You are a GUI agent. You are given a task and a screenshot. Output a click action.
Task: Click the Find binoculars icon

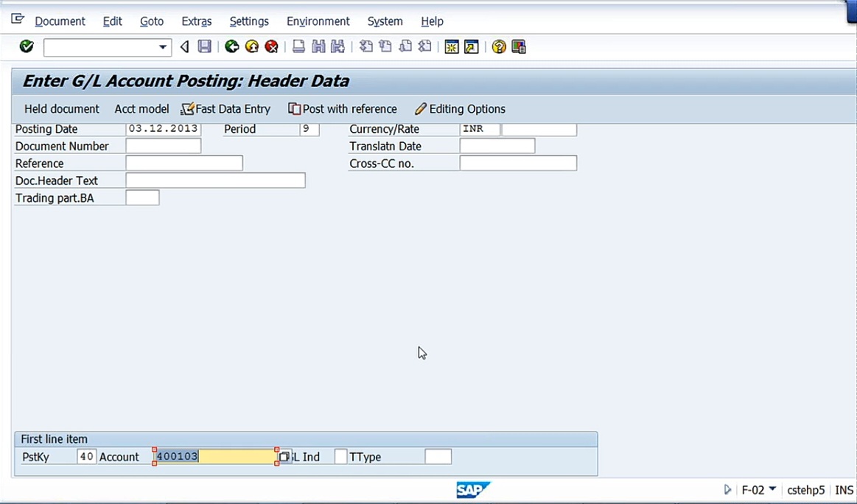(x=318, y=46)
